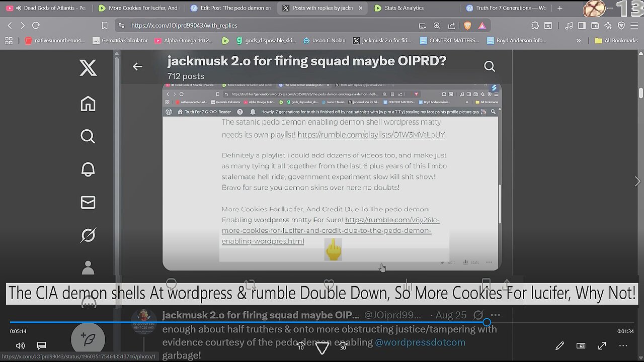The height and width of the screenshot is (362, 644).
Task: Open the gods_disposable_ski bookmark
Action: coord(266,41)
